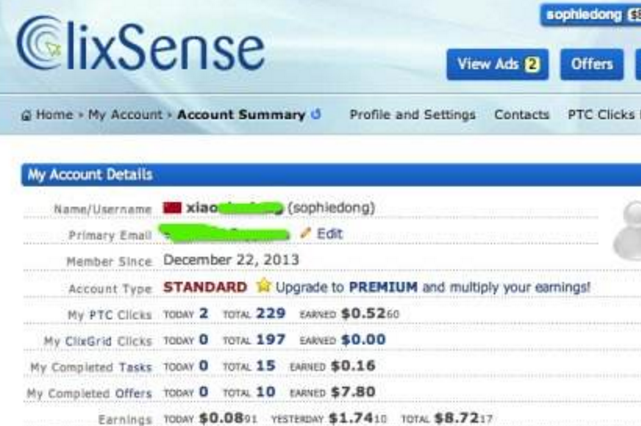Viewport: 641px width, 426px height.
Task: Open the My Account breadcrumb link
Action: (126, 115)
